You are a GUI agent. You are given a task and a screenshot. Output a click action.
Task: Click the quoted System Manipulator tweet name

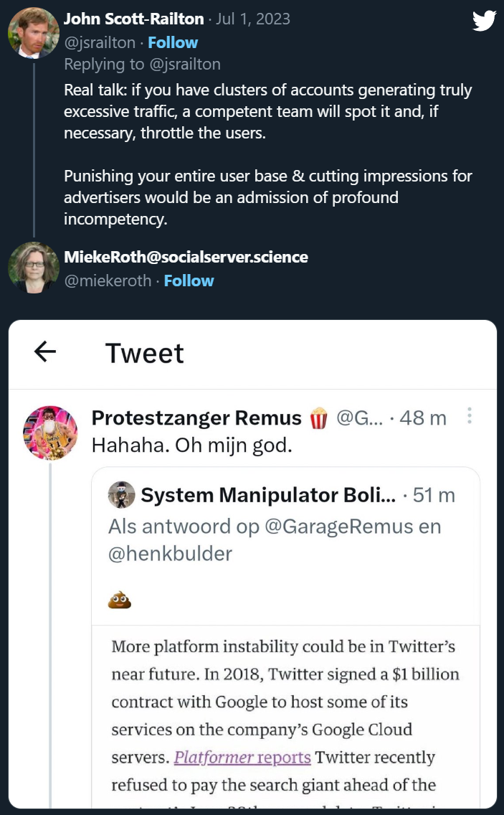tap(268, 495)
